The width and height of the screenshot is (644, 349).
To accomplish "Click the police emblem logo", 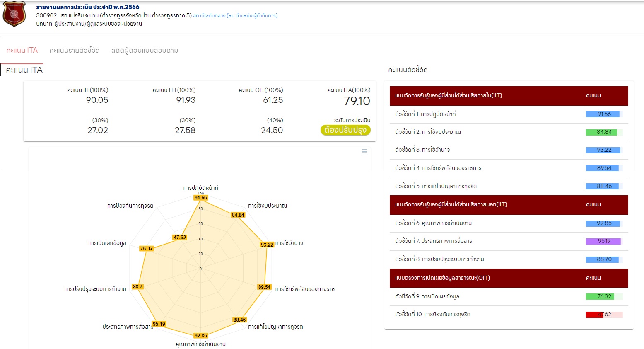I will click(14, 14).
